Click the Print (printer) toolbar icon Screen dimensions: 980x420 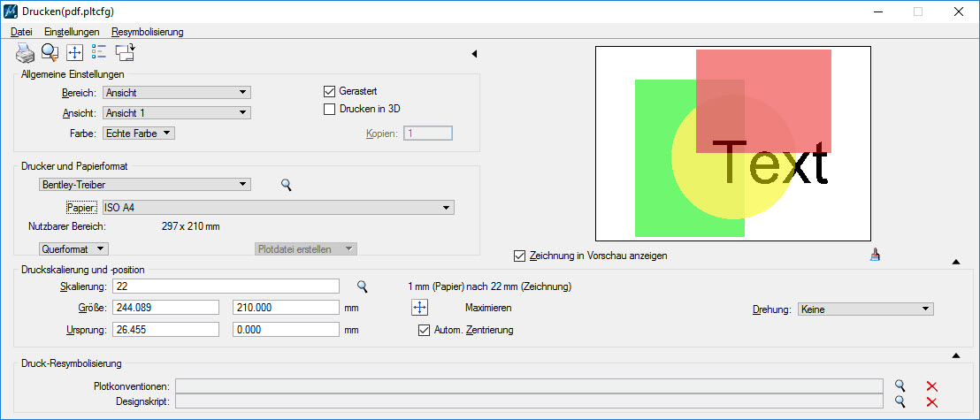tap(25, 54)
